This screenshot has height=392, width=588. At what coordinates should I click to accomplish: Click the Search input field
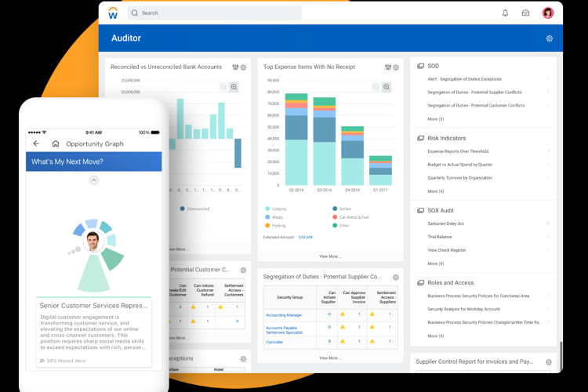[215, 13]
